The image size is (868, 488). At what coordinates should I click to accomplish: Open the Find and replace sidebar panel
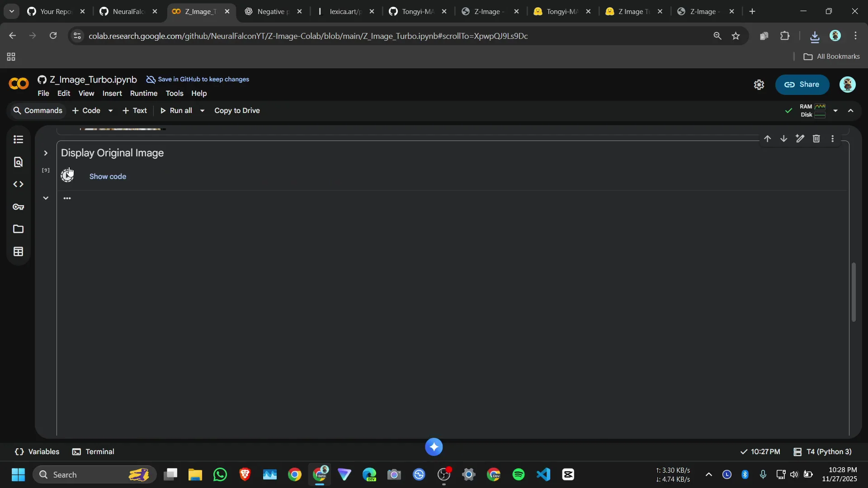[18, 162]
